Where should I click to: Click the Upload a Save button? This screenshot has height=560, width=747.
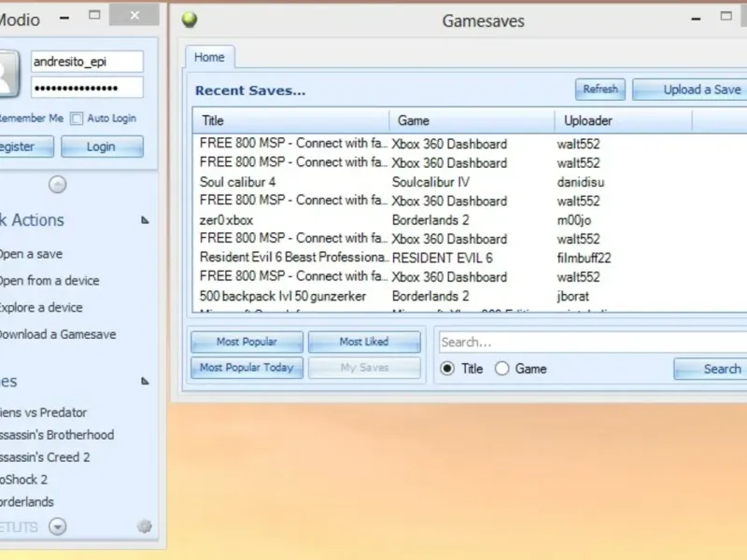(690, 90)
